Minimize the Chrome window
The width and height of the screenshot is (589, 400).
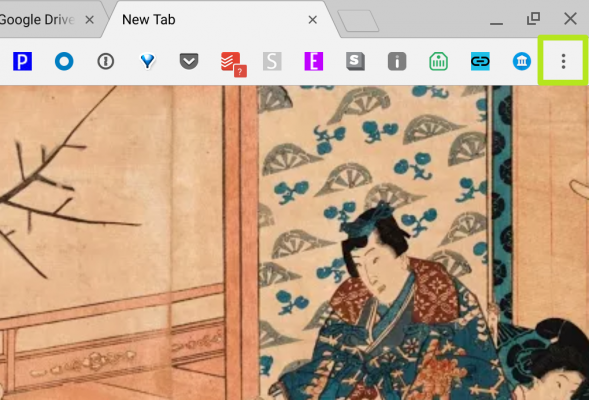(496, 23)
